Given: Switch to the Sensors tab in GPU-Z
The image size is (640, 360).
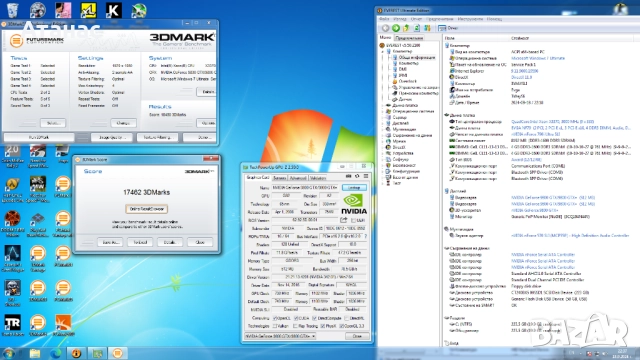Looking at the screenshot, I should tap(280, 178).
